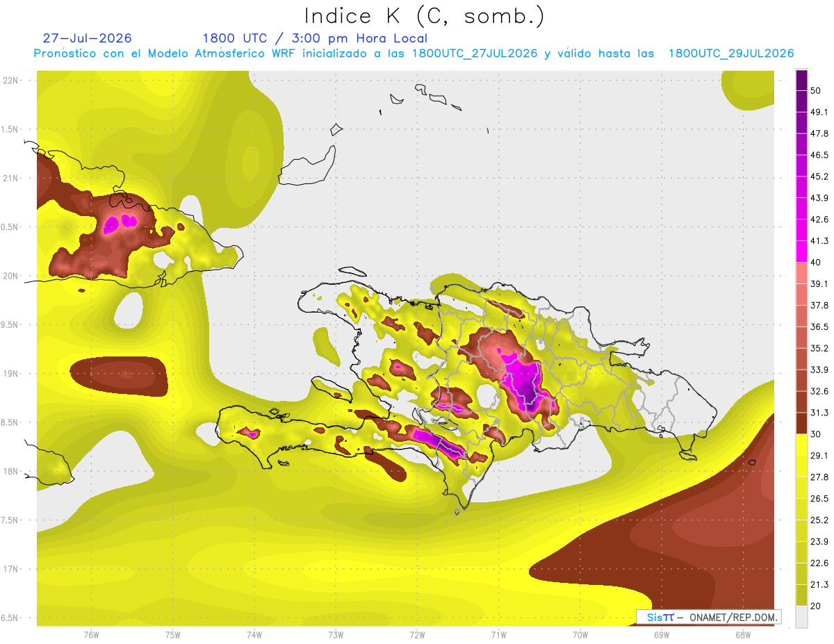
Task: Click the colorbar value '23.9'
Action: 819,542
